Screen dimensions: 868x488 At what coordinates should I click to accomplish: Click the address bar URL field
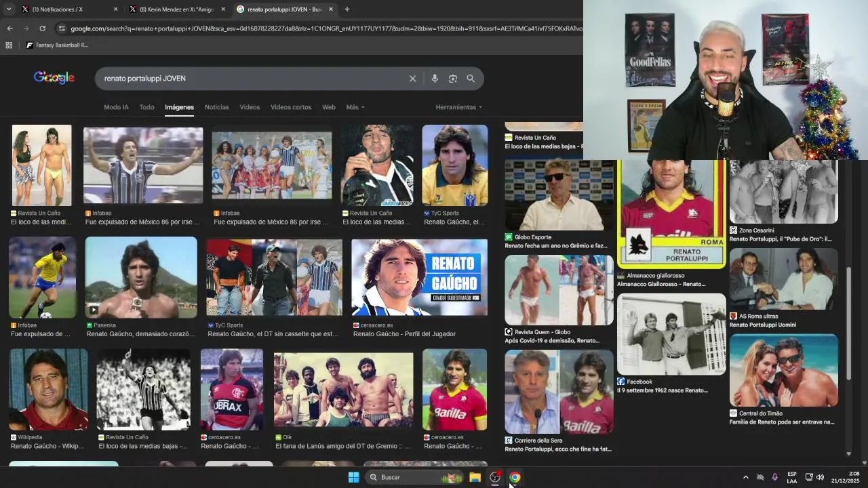coord(325,28)
